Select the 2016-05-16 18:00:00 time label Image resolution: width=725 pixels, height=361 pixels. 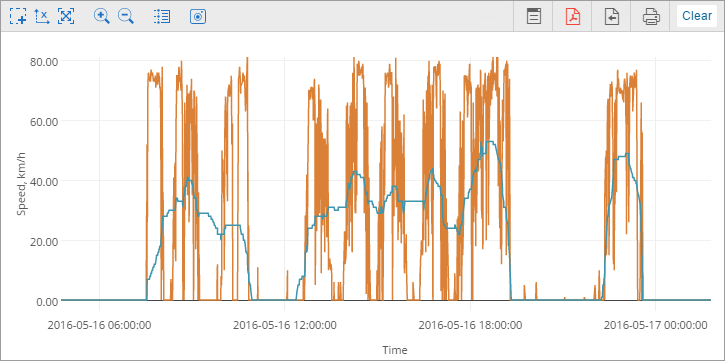470,325
